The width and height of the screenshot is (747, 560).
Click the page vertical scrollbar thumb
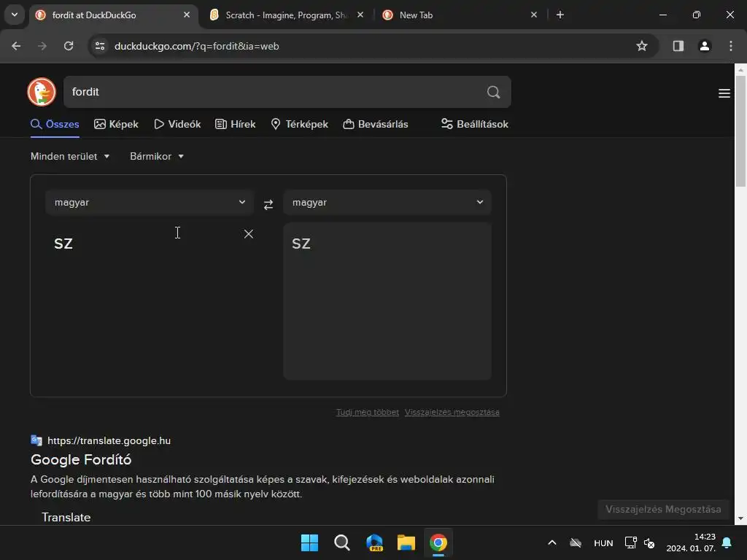tap(740, 131)
